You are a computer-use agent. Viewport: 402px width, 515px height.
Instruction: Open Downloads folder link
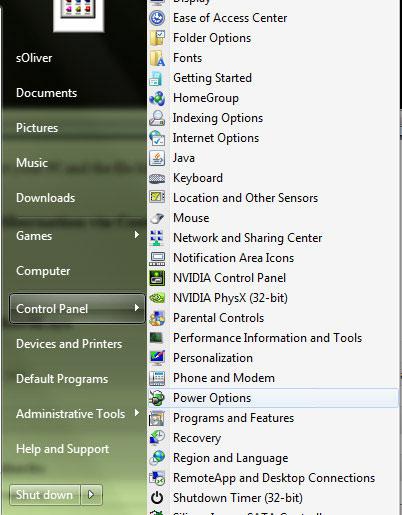pos(46,198)
